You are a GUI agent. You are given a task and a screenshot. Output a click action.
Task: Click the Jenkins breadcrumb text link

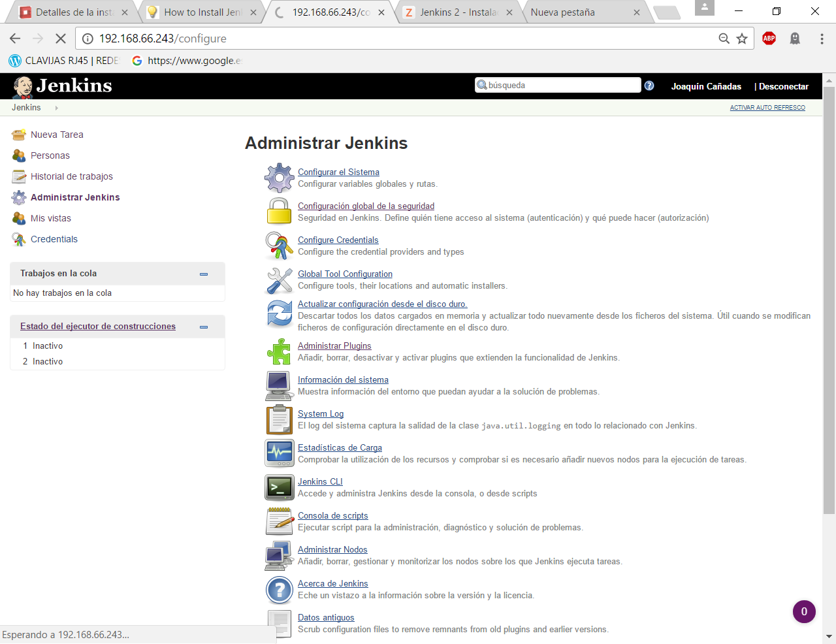coord(26,107)
